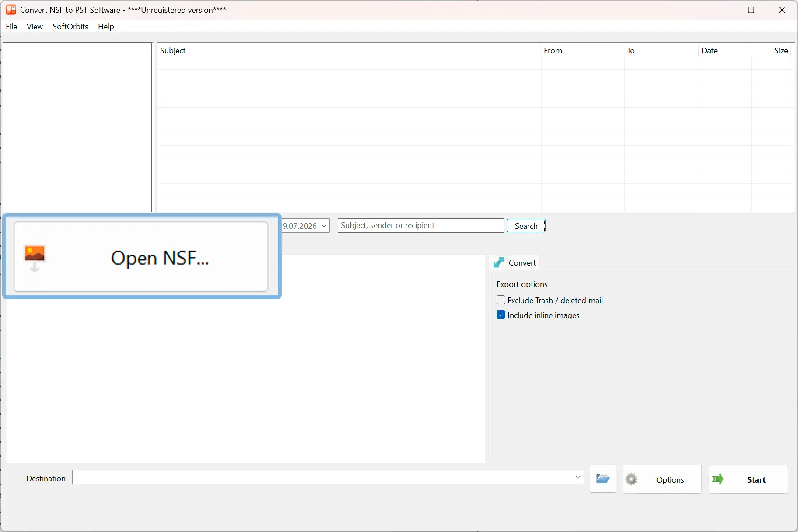Click the app icon in title bar
Screen dimensions: 798x532
coord(11,10)
